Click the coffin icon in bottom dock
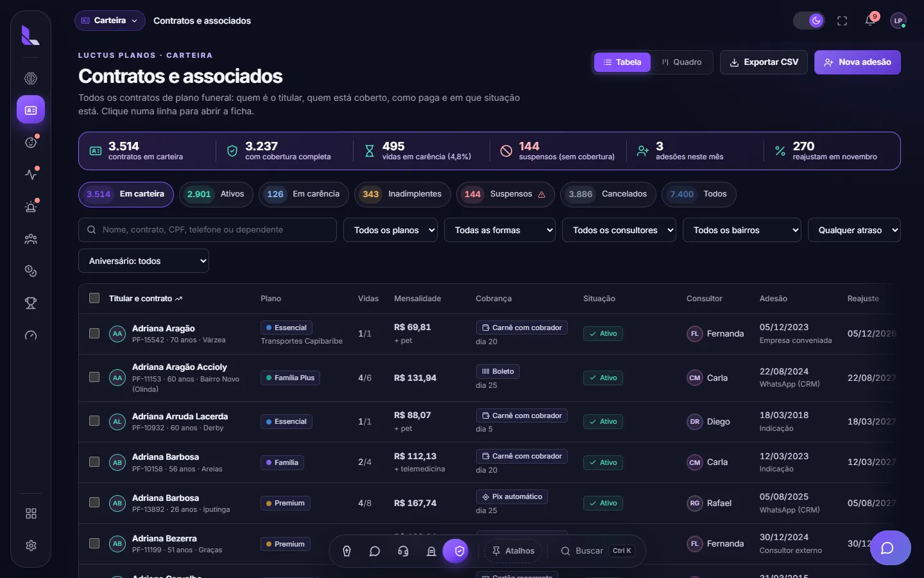 (x=346, y=551)
